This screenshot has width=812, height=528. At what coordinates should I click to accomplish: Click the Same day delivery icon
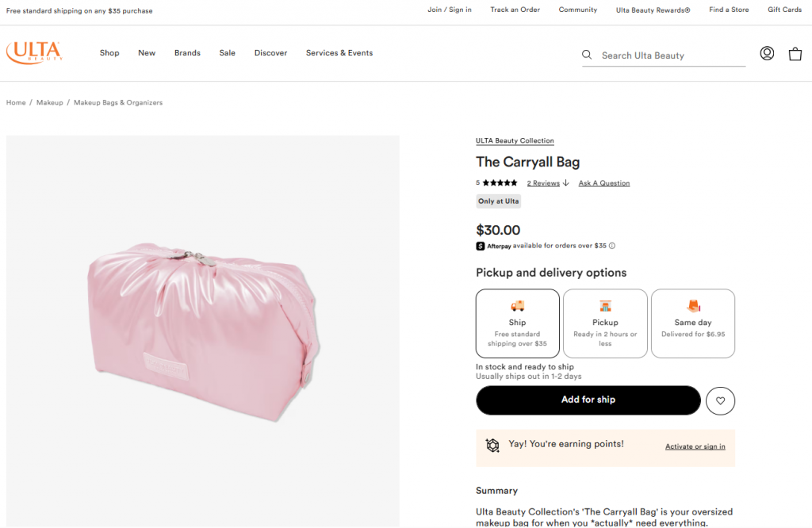[x=692, y=305]
